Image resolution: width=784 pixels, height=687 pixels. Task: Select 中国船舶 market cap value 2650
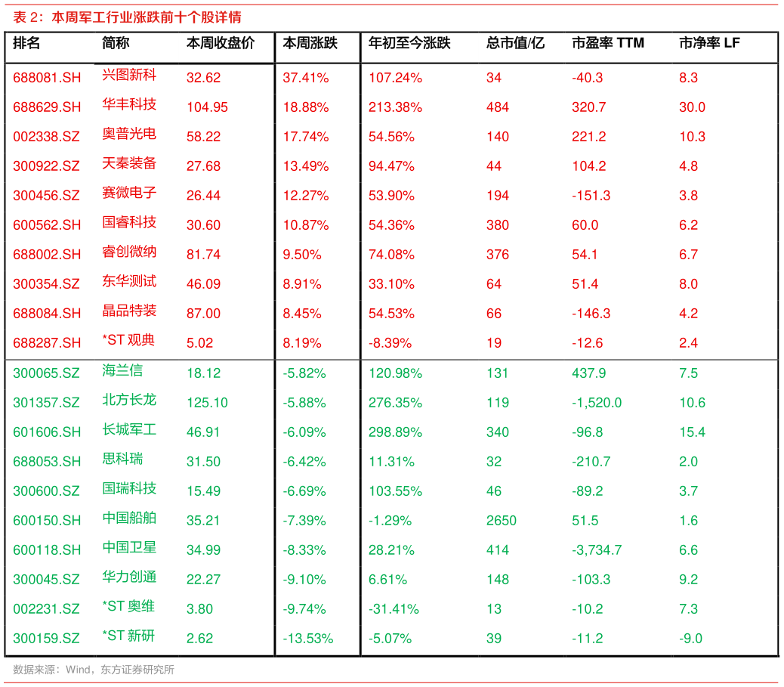coord(502,521)
